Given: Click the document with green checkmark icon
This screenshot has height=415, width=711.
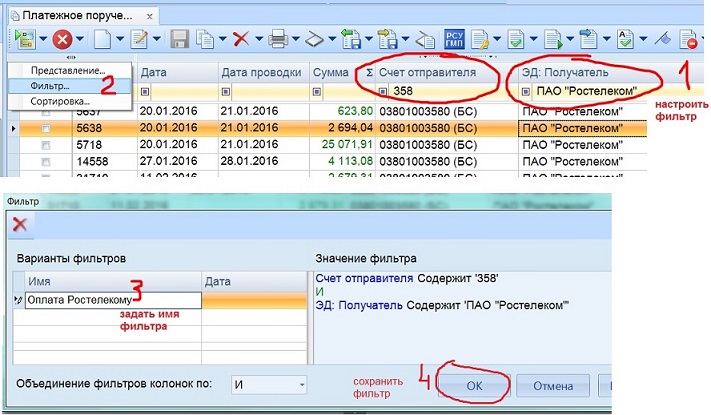Looking at the screenshot, I should tap(516, 39).
